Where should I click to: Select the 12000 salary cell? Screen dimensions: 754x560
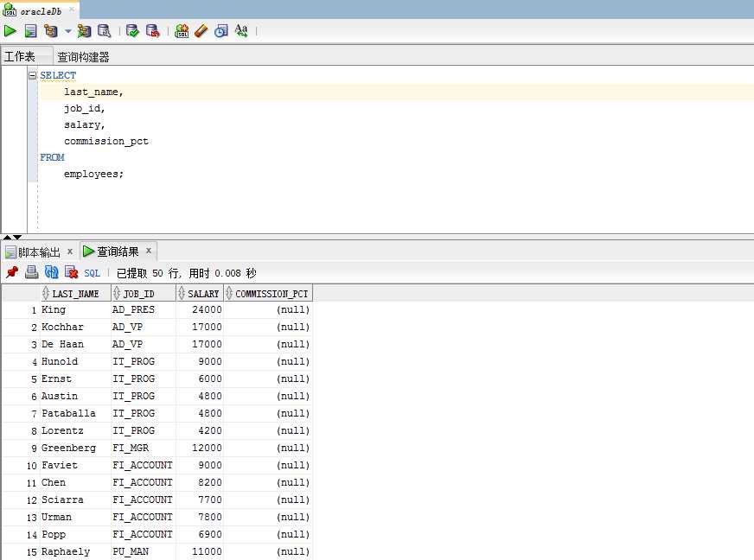pos(200,448)
